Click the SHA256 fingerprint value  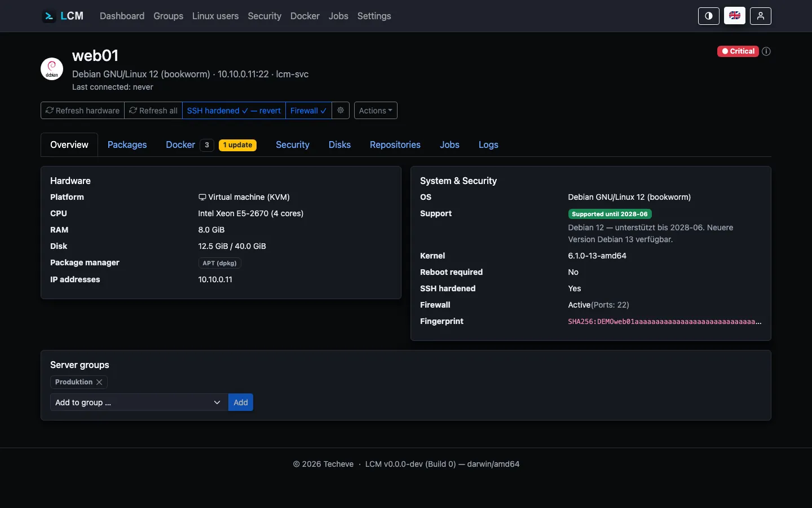pyautogui.click(x=665, y=322)
